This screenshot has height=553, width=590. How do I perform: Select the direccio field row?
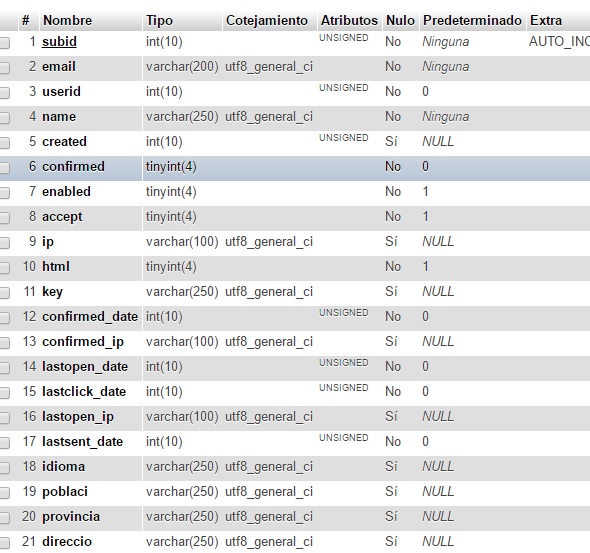295,542
